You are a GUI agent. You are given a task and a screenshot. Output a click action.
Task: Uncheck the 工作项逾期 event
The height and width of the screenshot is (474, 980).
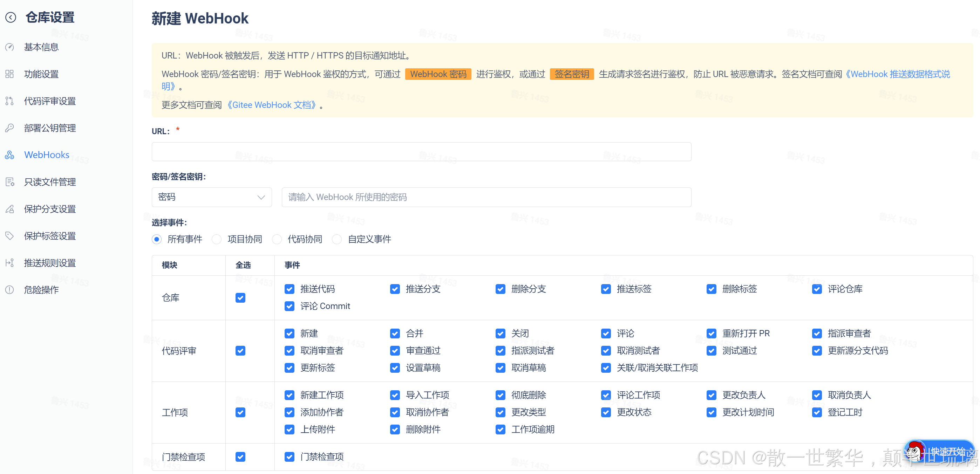(x=500, y=430)
